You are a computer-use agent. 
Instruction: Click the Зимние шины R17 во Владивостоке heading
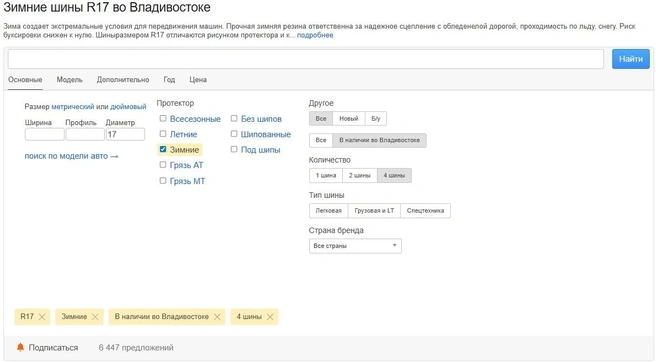click(107, 7)
